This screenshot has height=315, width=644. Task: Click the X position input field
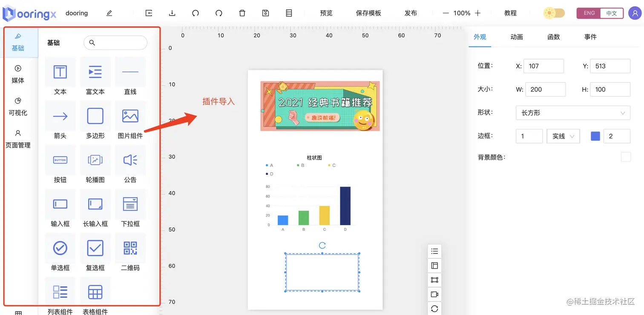(x=544, y=66)
